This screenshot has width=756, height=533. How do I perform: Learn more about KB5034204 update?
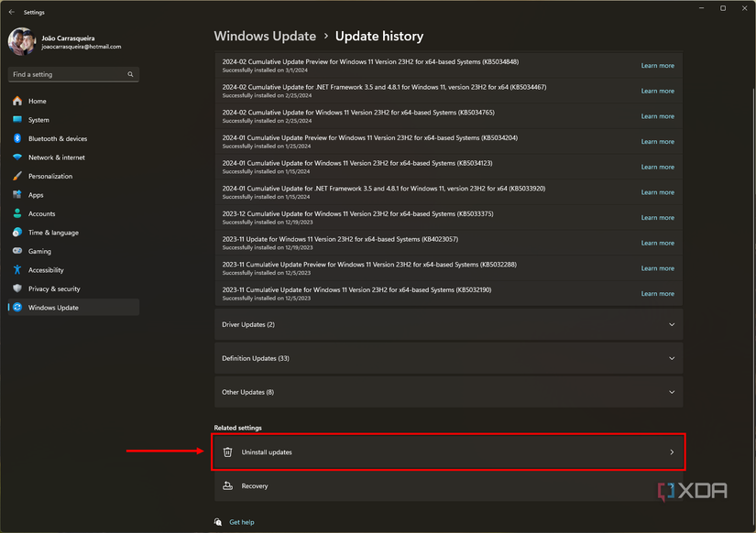pos(657,142)
